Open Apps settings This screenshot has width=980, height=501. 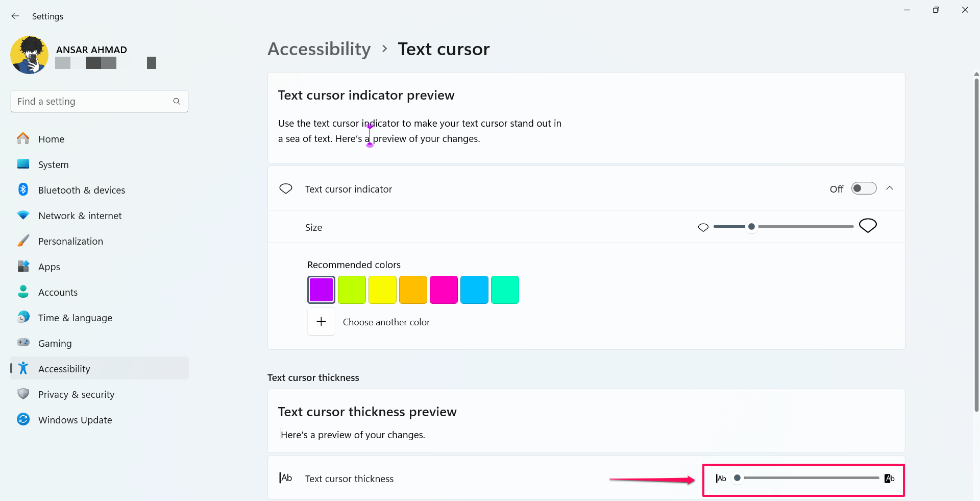(100, 267)
